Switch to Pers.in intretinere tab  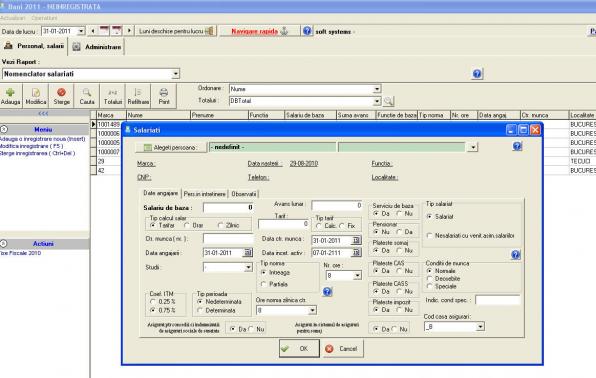pyautogui.click(x=204, y=194)
